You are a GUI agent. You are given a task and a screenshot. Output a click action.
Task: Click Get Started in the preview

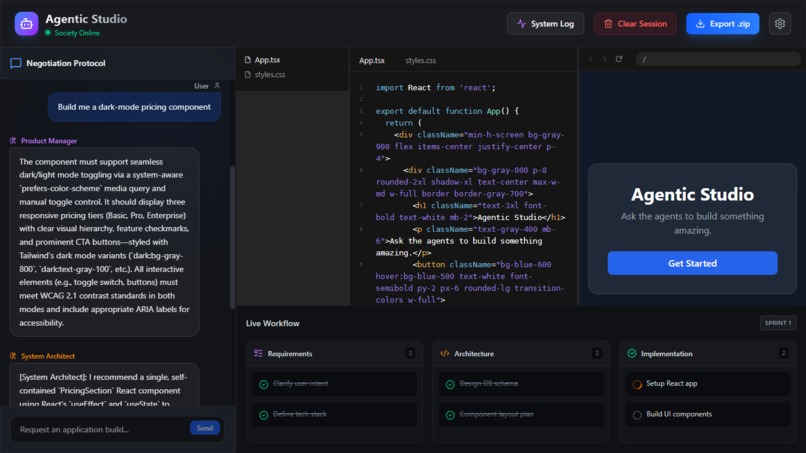click(692, 263)
